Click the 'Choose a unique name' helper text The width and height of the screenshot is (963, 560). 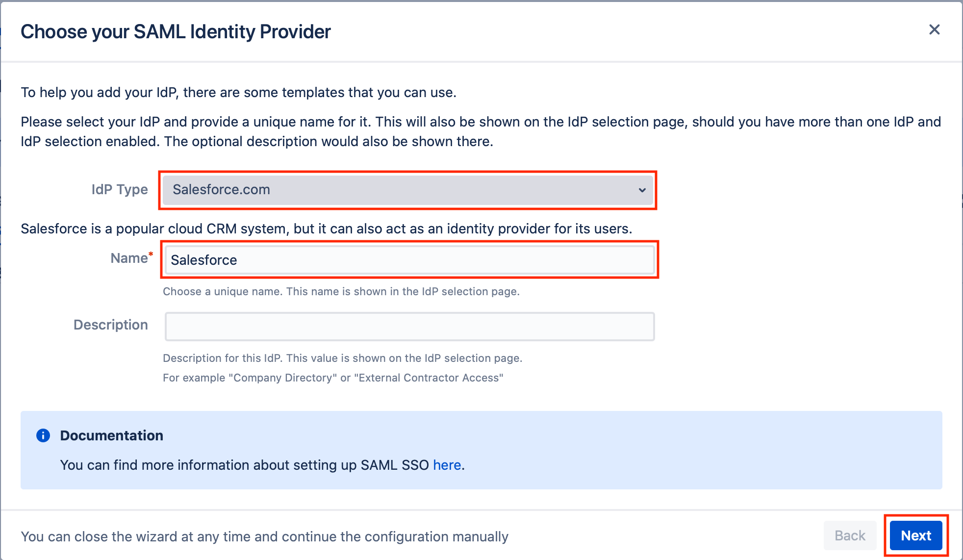click(x=341, y=291)
